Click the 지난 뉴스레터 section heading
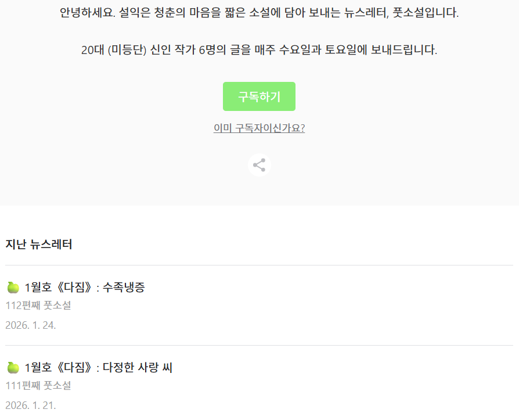This screenshot has height=420, width=519. click(39, 245)
